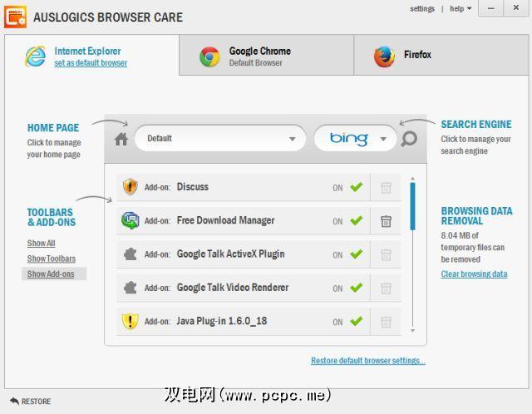Delete Java Plug-in 1.6.0_18 via trash icon
Screen dimensions: 532x414
point(386,322)
